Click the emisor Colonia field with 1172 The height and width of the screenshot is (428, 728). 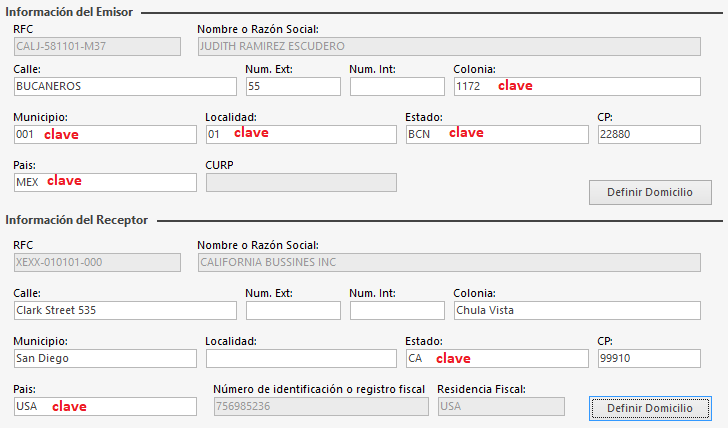(x=576, y=86)
